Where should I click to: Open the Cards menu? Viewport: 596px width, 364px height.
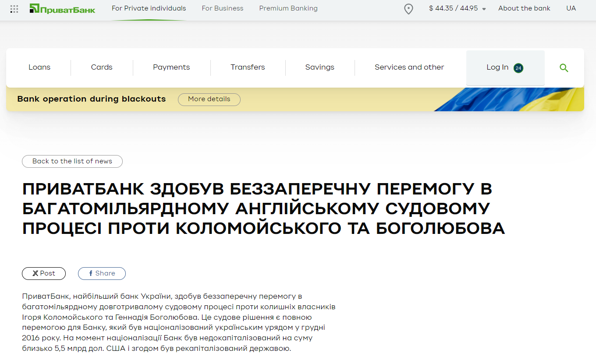(x=102, y=67)
